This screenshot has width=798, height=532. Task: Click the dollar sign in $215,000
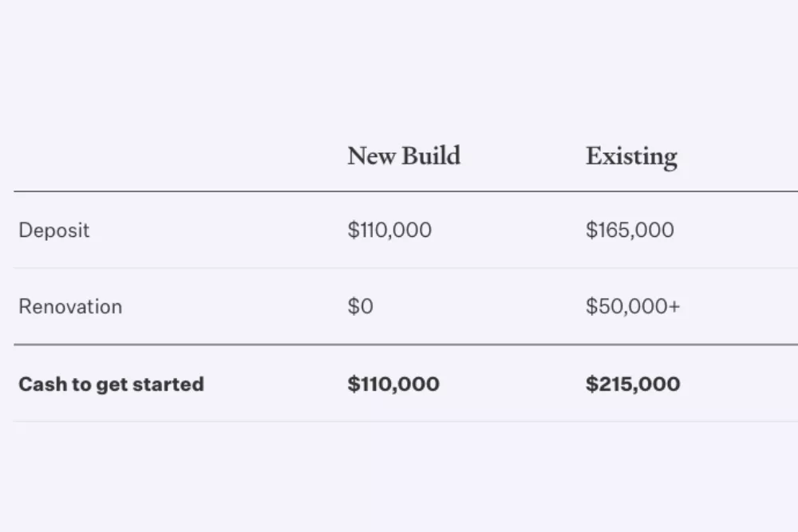pyautogui.click(x=591, y=384)
